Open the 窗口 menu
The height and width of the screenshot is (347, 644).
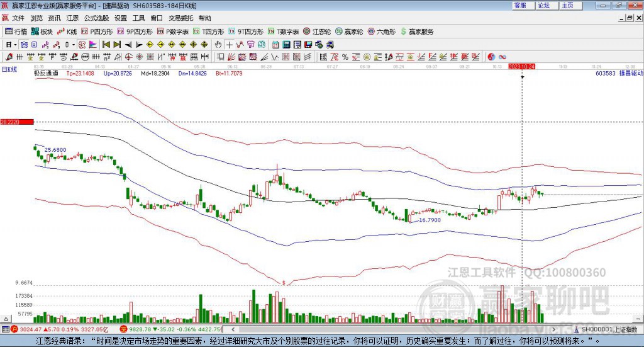(157, 18)
